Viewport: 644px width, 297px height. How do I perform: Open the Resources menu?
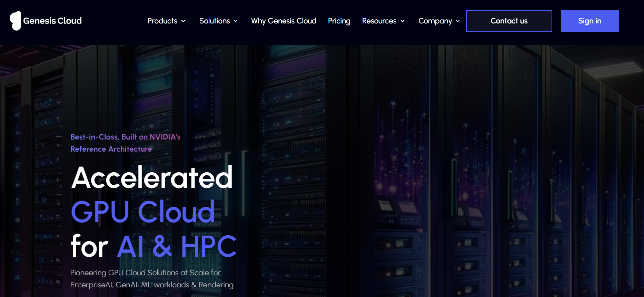(379, 21)
